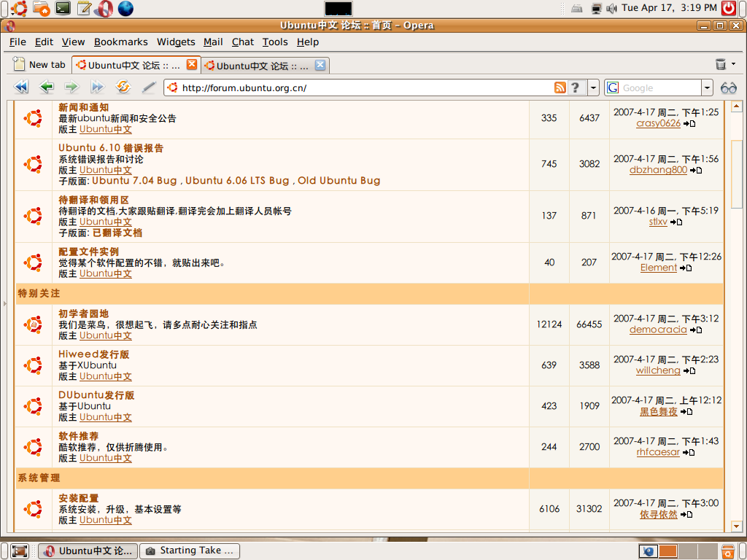Open the home folder panel icon
This screenshot has width=747, height=560.
click(42, 8)
